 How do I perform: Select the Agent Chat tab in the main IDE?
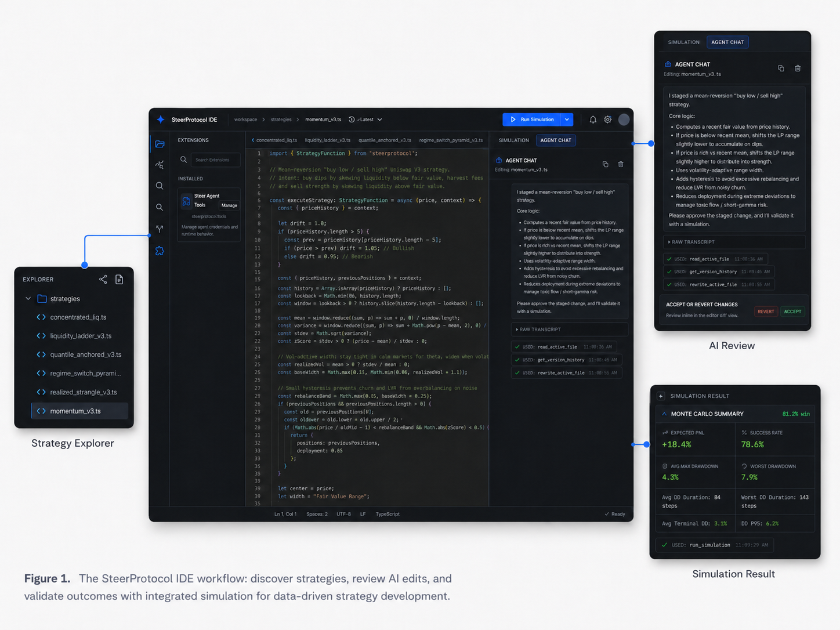coord(556,140)
